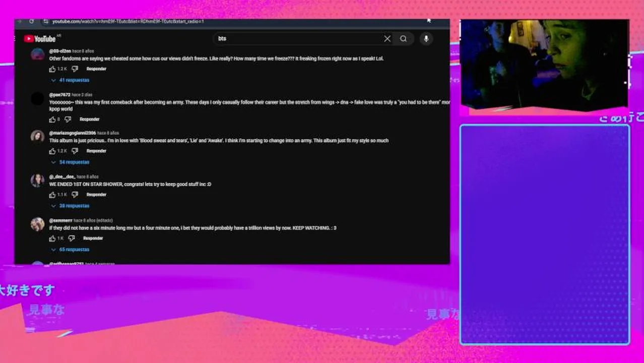Dislike the @sammerrr six minute mv comment
Viewport: 644px width, 363px height.
[x=71, y=238]
